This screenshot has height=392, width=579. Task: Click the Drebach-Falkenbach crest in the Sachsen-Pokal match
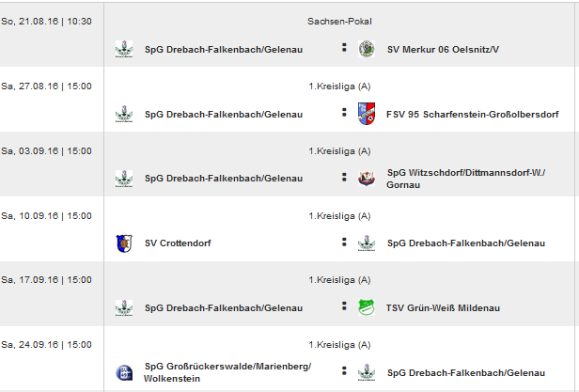pyautogui.click(x=124, y=49)
